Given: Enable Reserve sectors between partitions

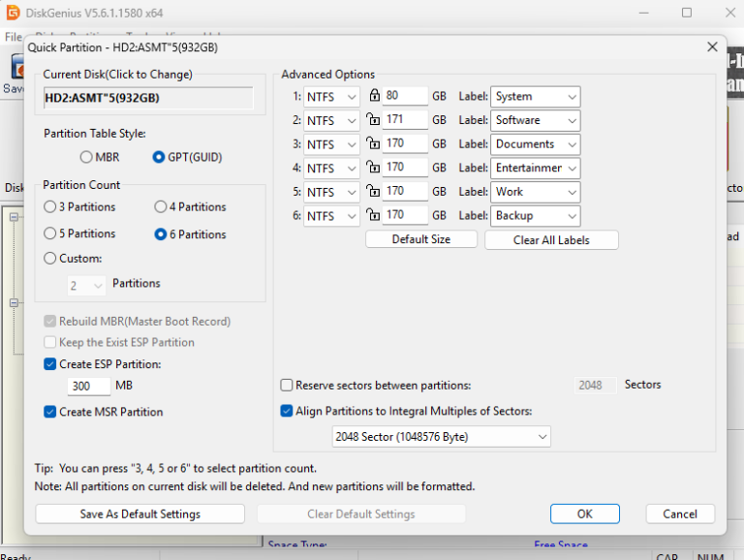Looking at the screenshot, I should (x=286, y=385).
